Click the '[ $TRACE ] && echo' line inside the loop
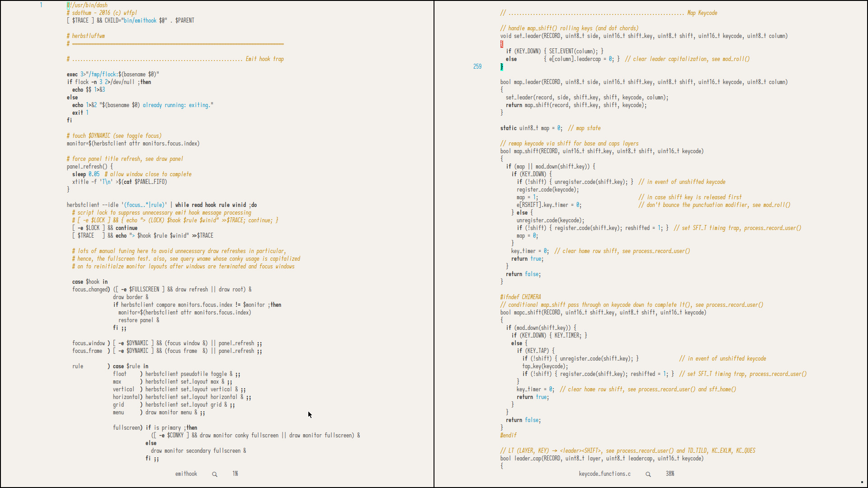Viewport: 868px width, 488px height. click(x=143, y=235)
